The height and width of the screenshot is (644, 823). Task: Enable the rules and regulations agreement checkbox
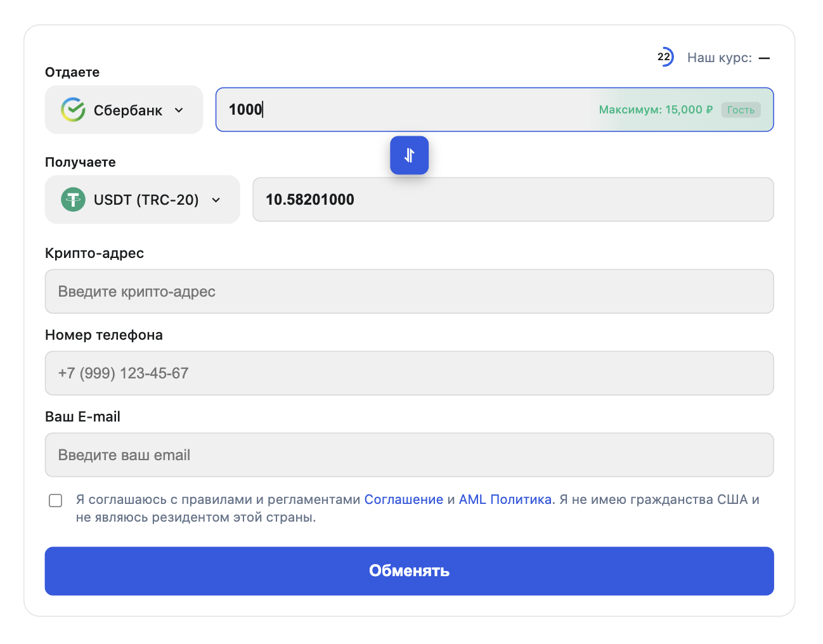pyautogui.click(x=56, y=501)
